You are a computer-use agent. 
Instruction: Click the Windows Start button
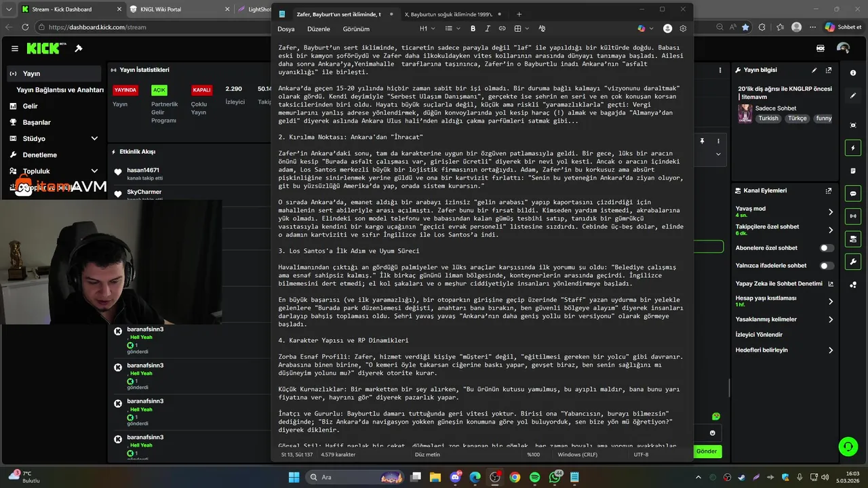click(294, 477)
